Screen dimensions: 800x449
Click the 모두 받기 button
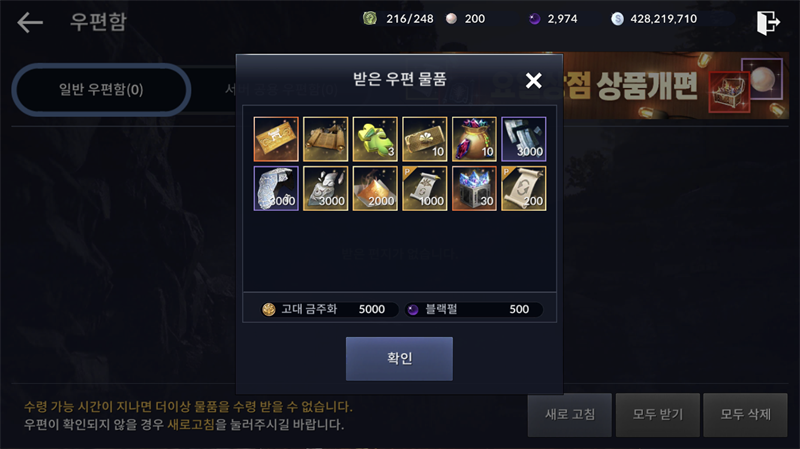click(658, 415)
